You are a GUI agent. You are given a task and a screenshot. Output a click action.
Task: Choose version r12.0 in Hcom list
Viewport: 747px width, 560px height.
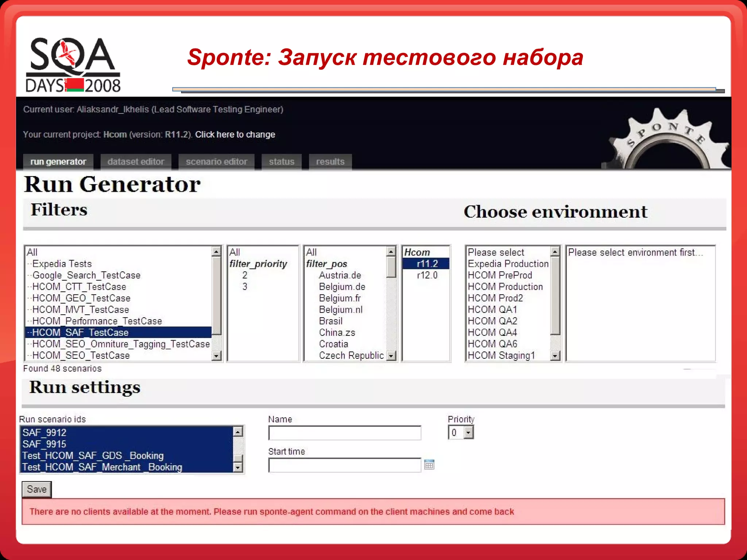(x=427, y=275)
